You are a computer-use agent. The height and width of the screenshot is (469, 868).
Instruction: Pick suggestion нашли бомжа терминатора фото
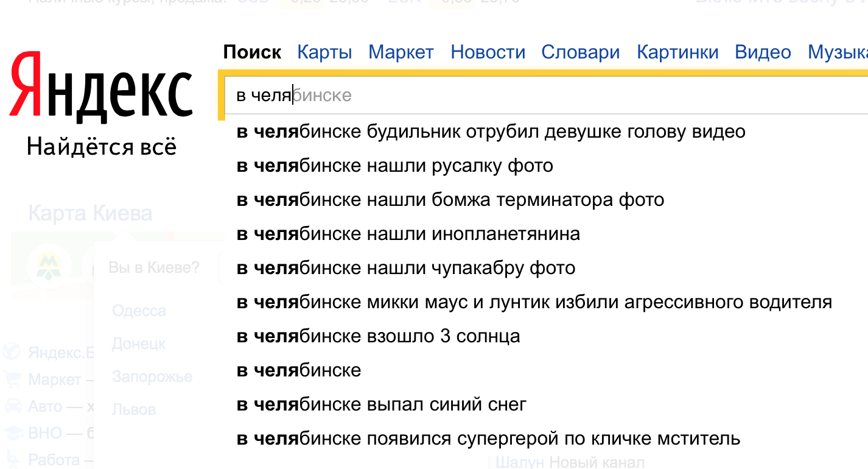450,200
